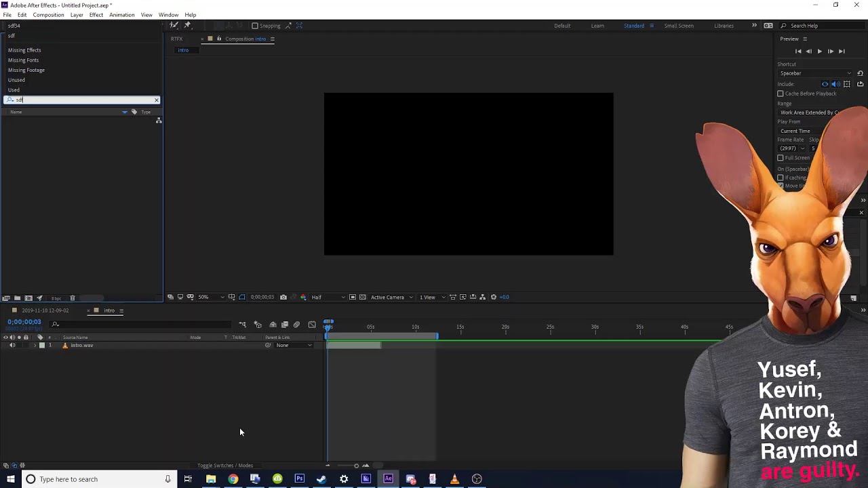Open the Layer menu

[x=77, y=15]
